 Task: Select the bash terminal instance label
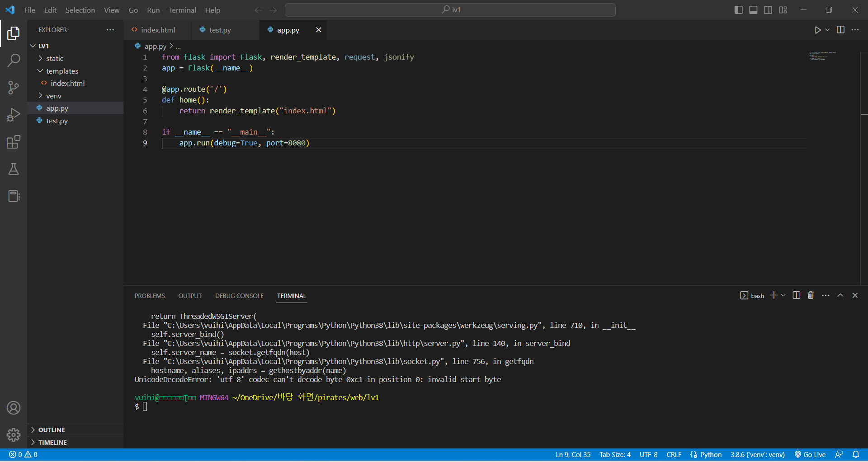752,295
